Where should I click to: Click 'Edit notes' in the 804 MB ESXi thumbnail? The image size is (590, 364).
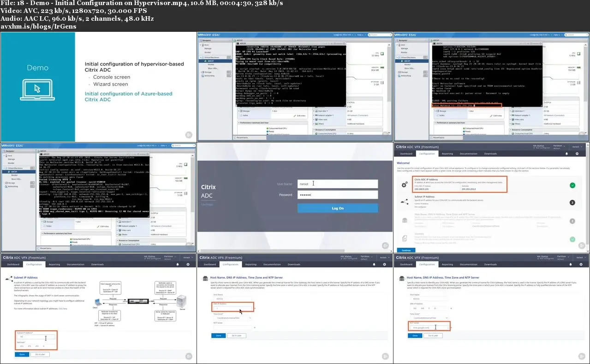click(299, 115)
